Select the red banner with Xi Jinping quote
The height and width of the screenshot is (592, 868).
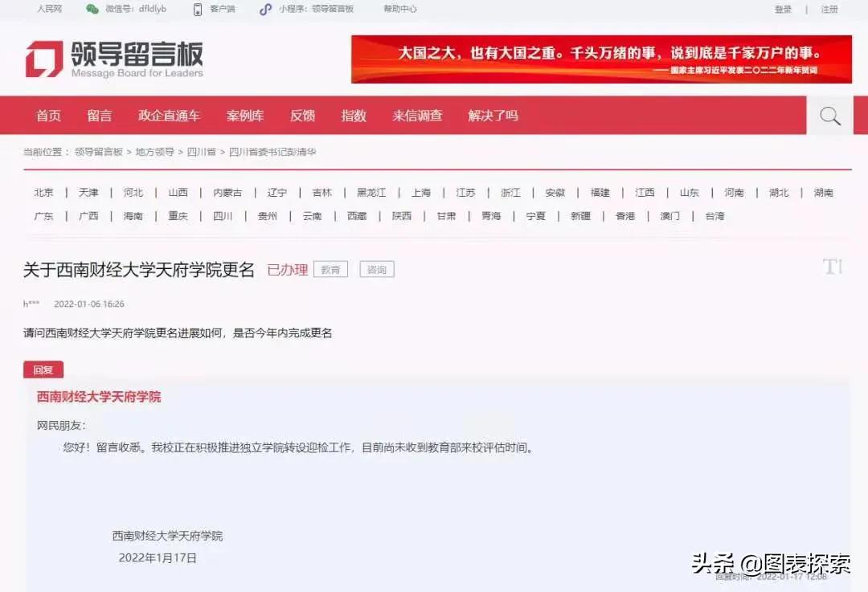[599, 60]
